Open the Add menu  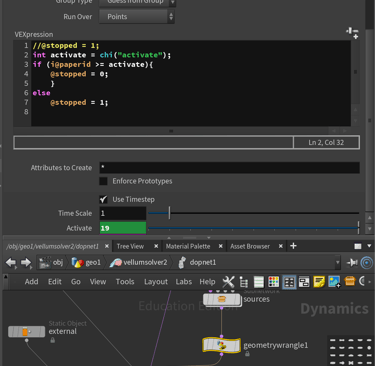[31, 282]
